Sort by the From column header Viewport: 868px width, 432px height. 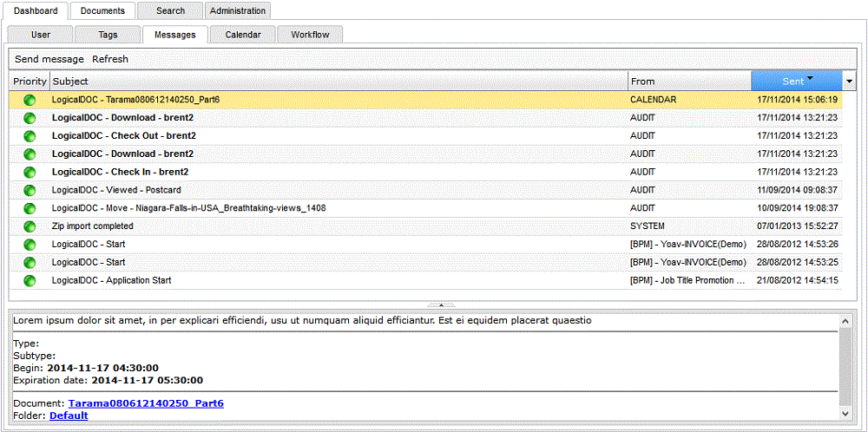click(x=690, y=82)
